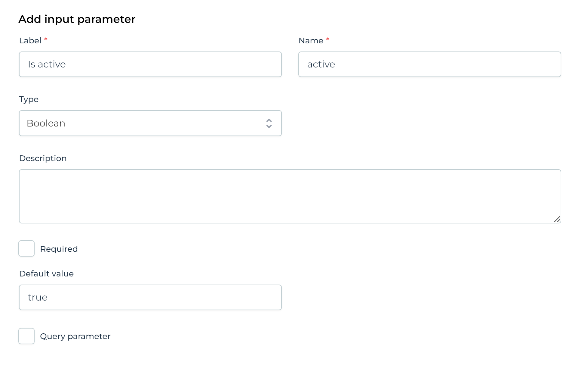The image size is (588, 371).
Task: Click inside the empty Description textarea
Action: pos(290,196)
